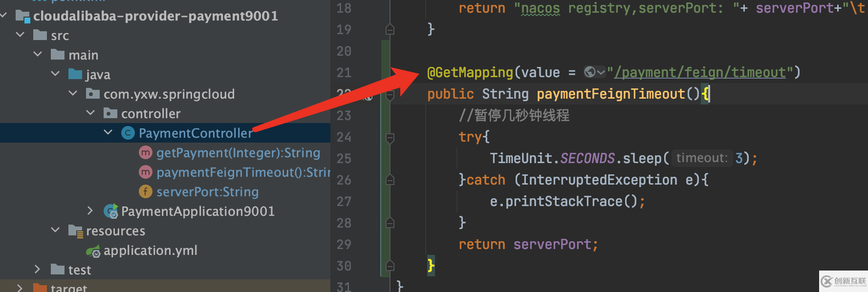868x292 pixels.
Task: Click the application.yml Spring config icon
Action: click(x=93, y=251)
